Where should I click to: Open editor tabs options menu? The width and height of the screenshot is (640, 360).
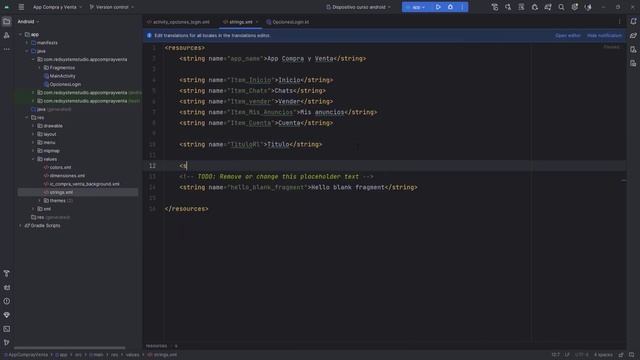[620, 22]
